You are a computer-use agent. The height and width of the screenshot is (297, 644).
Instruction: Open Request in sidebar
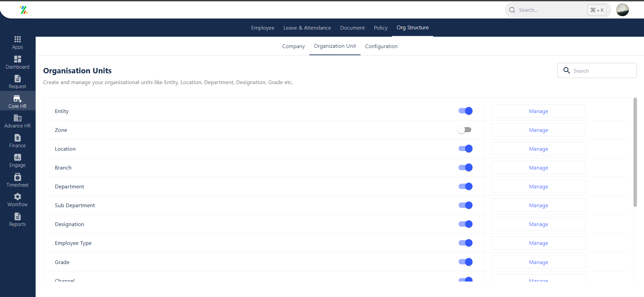click(17, 82)
